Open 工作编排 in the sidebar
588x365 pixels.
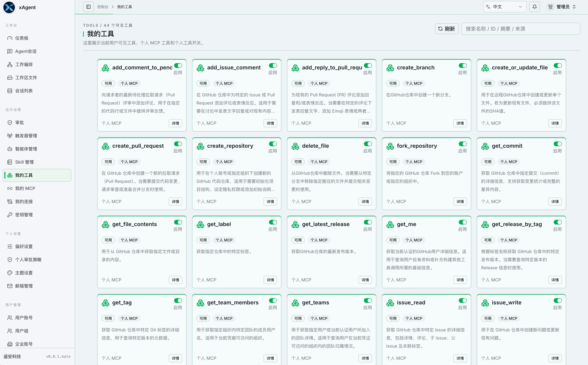tap(37, 64)
